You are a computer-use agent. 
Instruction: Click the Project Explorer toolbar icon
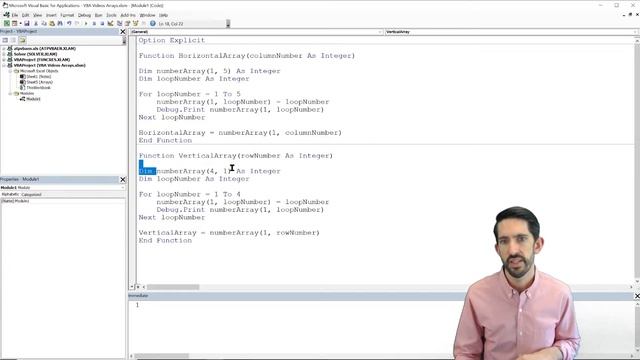120,24
